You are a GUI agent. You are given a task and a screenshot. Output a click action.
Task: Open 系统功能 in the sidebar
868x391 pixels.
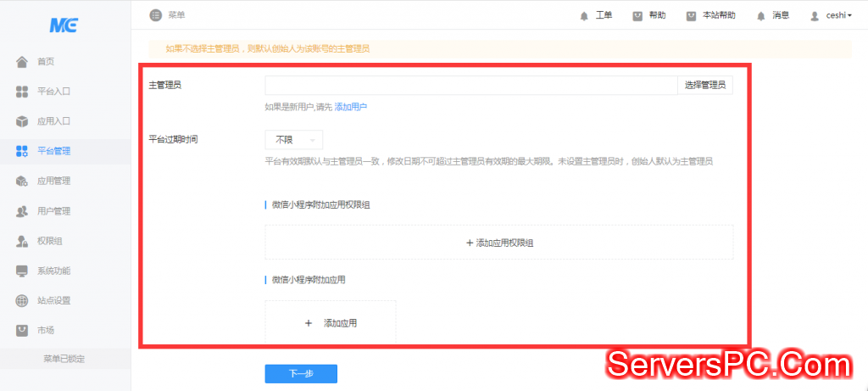(65, 271)
